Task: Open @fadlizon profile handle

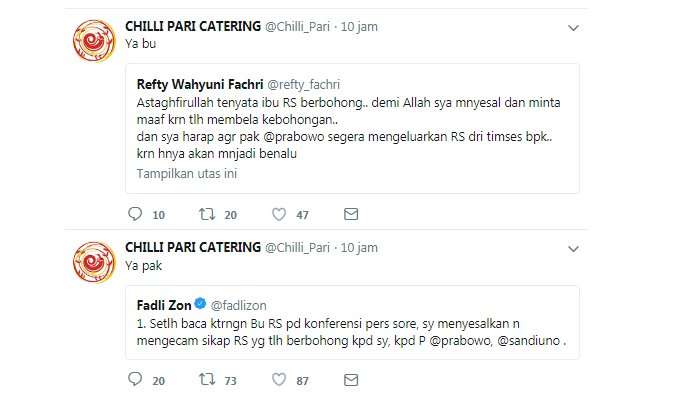Action: pyautogui.click(x=238, y=305)
